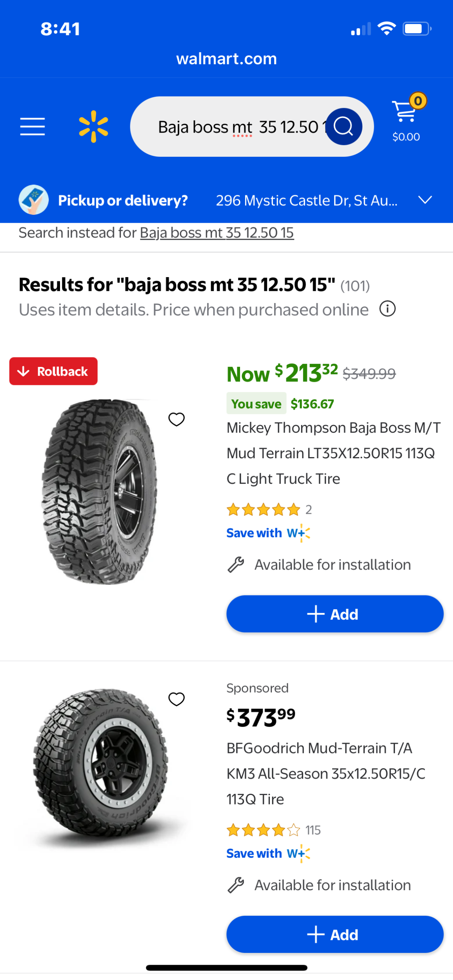Search instead for Baja boss mt 35 12.50 15
Screen dimensions: 453x980
pyautogui.click(x=217, y=233)
